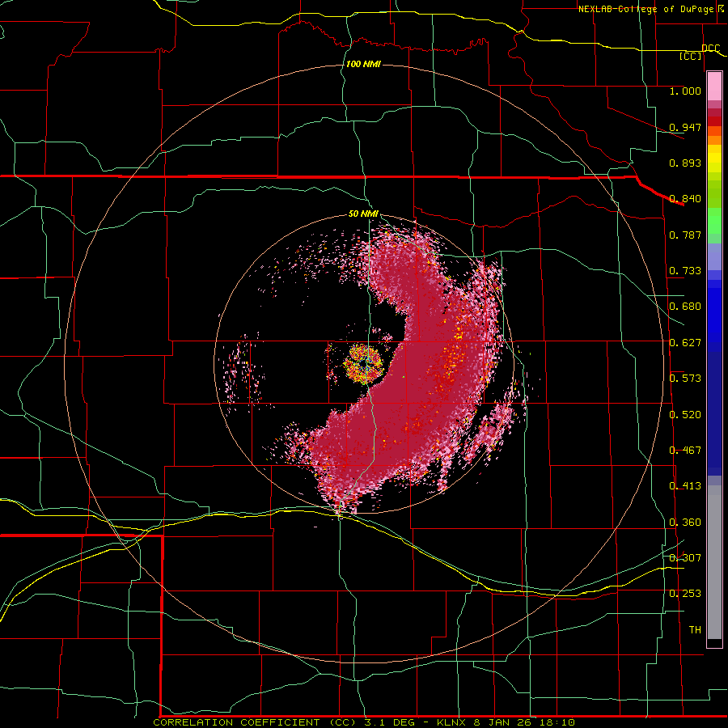Click the 0.307 scale value

coord(685,558)
